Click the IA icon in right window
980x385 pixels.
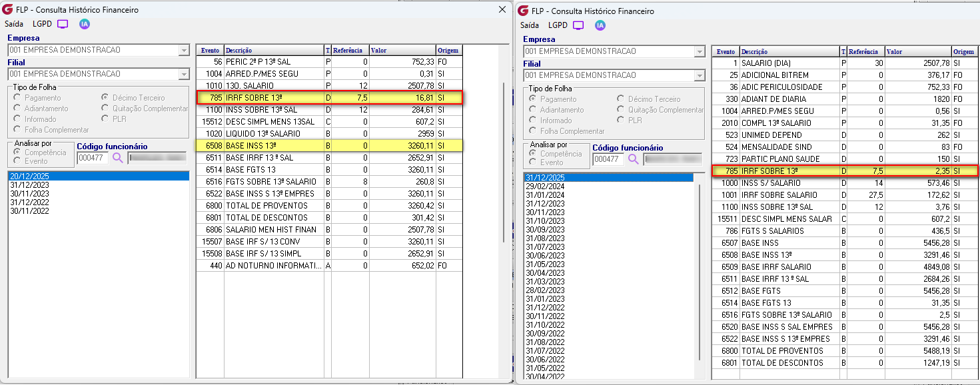(x=600, y=25)
